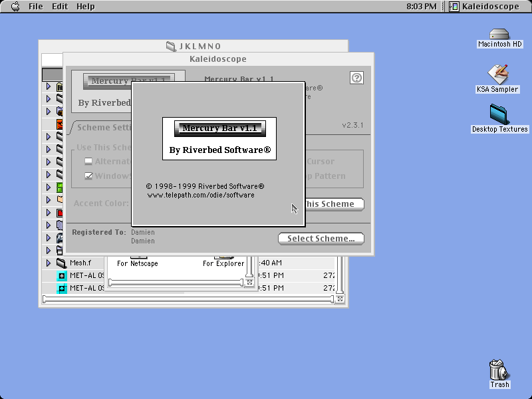This screenshot has height=399, width=532.
Task: Click the JKLMNO window horizontal scrollbar
Action: (x=188, y=299)
